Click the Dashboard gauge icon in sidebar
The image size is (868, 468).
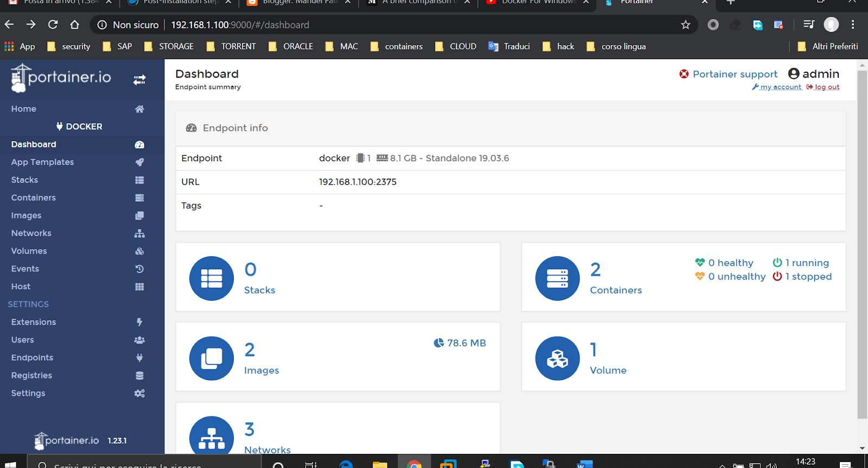coord(139,144)
